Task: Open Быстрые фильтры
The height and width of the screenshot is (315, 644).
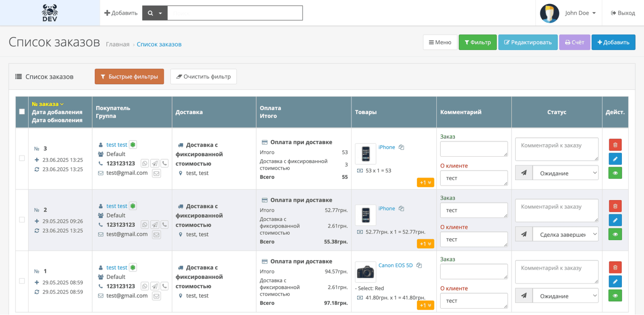Action: coord(129,77)
